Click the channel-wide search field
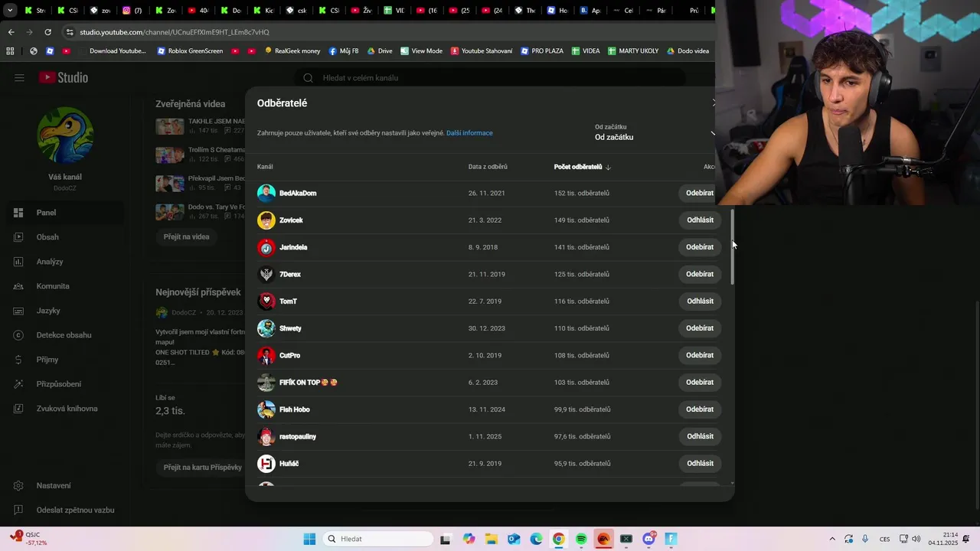The width and height of the screenshot is (980, 551). [x=490, y=78]
